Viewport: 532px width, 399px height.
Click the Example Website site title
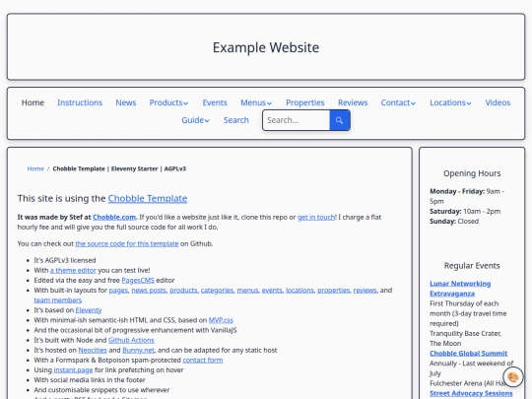click(x=266, y=47)
